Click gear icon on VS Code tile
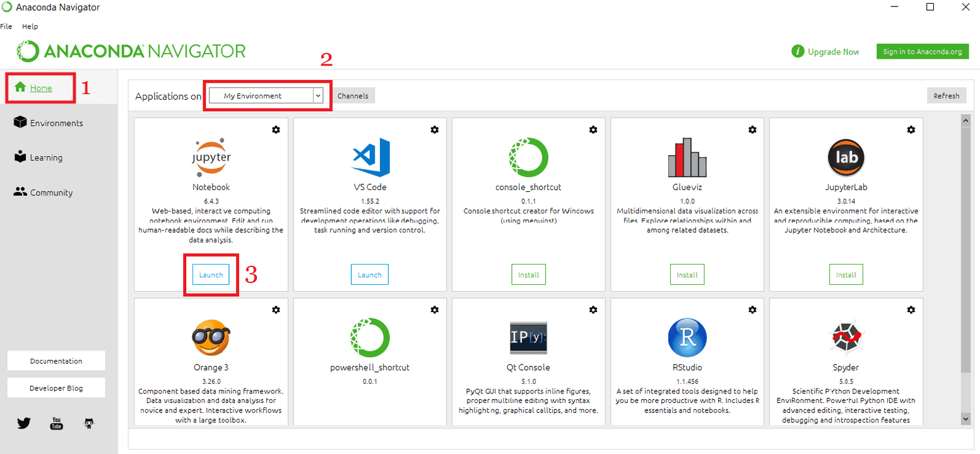 pyautogui.click(x=434, y=129)
